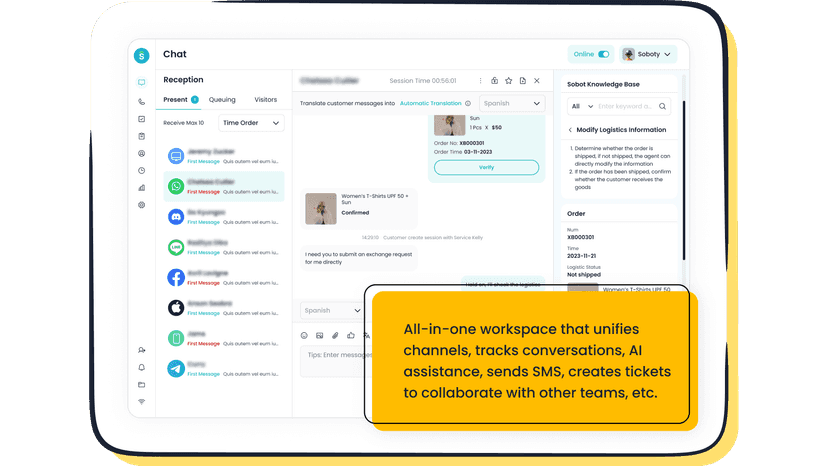Click the right panel scrollbar
828x466 pixels.
[x=683, y=180]
